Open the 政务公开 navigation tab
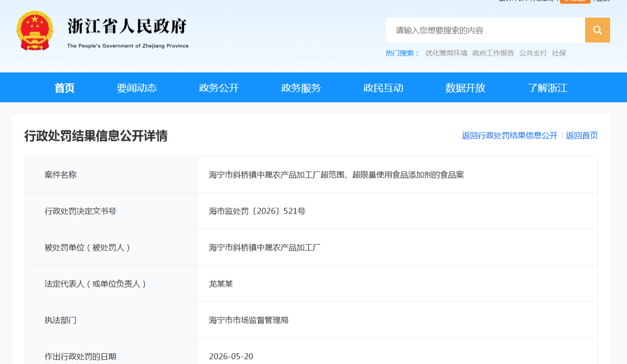The height and width of the screenshot is (364, 627). (x=219, y=88)
